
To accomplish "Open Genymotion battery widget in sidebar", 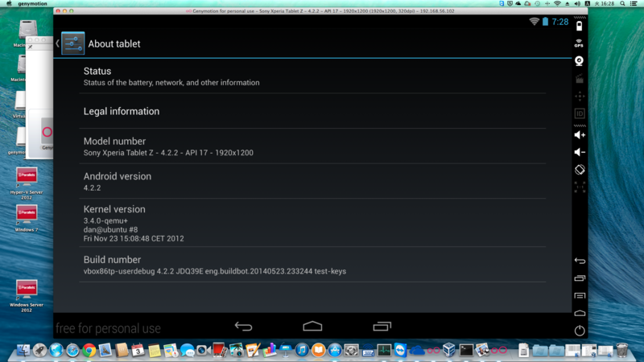I will [x=579, y=26].
